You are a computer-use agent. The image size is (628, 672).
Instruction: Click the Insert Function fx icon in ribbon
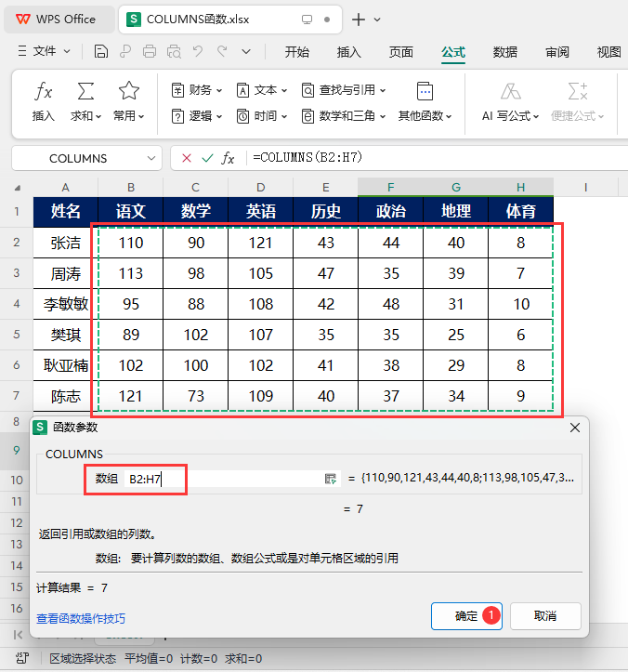click(44, 91)
